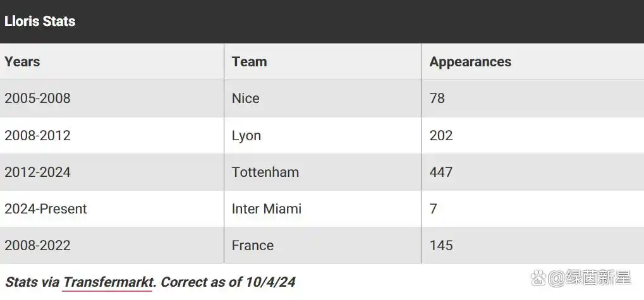
Task: Select the 2008-2012 years cell
Action: 112,135
